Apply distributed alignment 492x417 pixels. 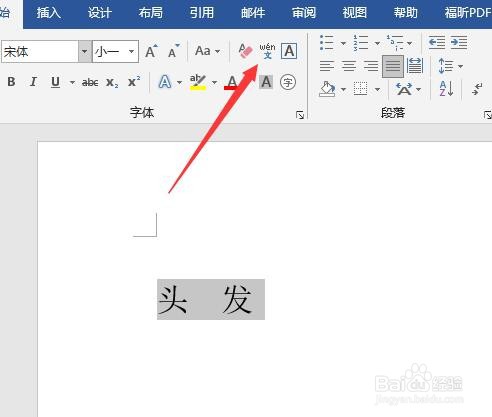pos(415,66)
